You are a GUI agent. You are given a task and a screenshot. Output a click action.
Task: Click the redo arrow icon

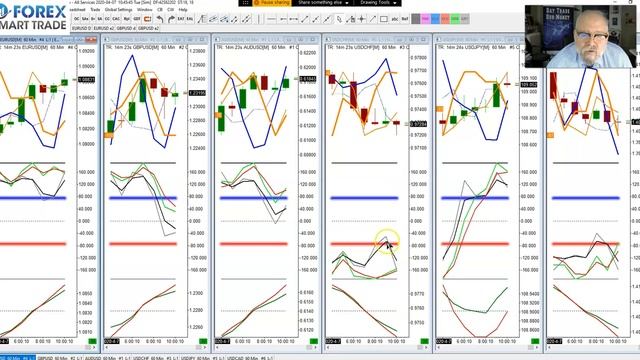coord(171,19)
